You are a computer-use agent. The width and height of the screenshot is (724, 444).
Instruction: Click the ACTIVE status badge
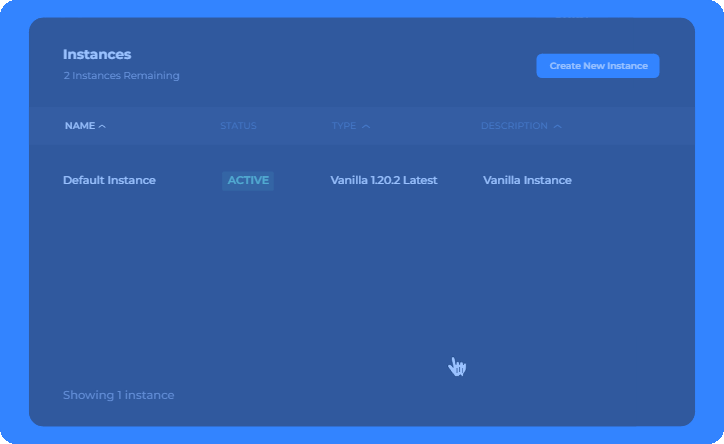click(248, 180)
